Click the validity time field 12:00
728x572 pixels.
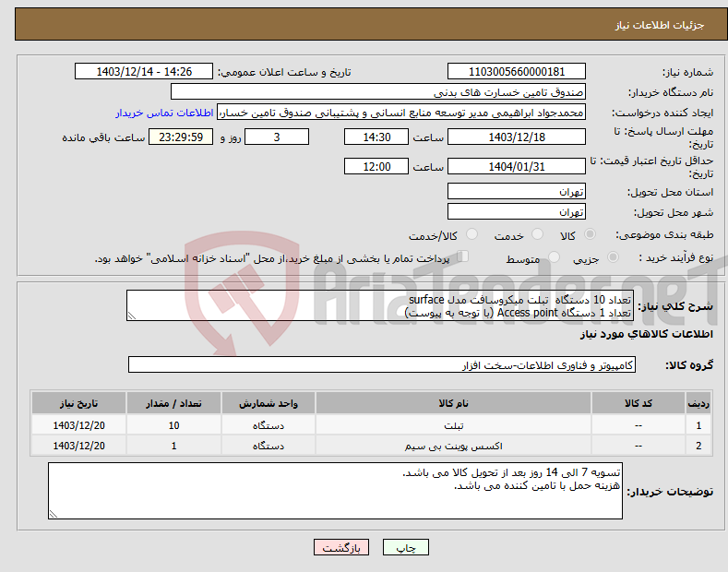click(376, 166)
